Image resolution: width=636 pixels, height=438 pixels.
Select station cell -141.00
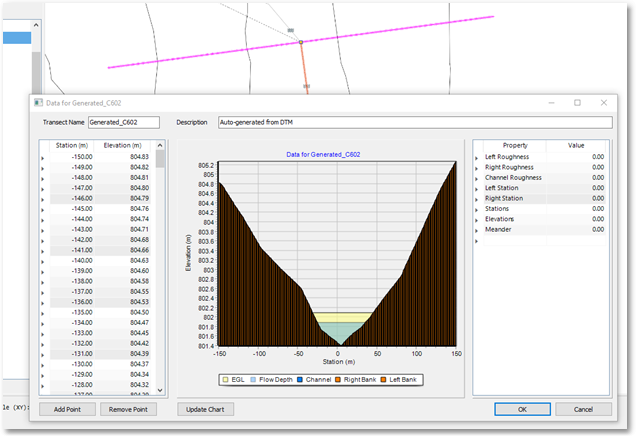[72, 250]
